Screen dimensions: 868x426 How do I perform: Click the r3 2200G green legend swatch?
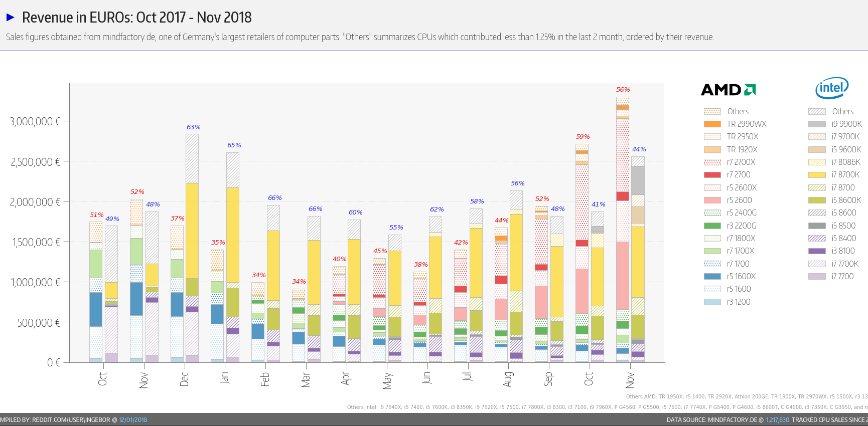(x=712, y=226)
